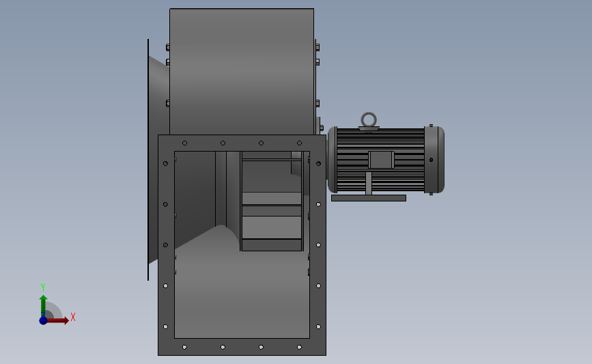Pick the motor terminal box
Screen dimensions: 592x364
click(381, 160)
